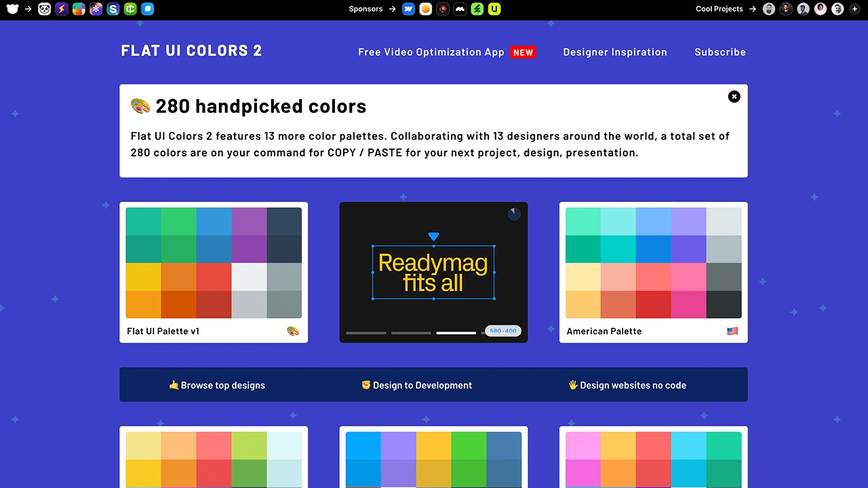Open the blue Webflow sponsor icon
This screenshot has height=488, width=868.
(x=408, y=9)
